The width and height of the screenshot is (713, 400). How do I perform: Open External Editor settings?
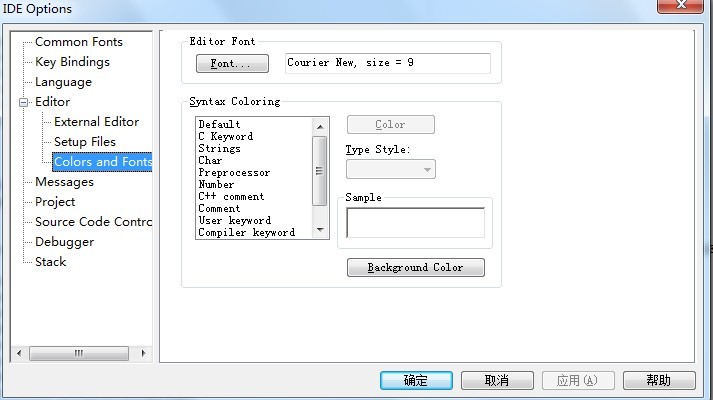pos(96,122)
